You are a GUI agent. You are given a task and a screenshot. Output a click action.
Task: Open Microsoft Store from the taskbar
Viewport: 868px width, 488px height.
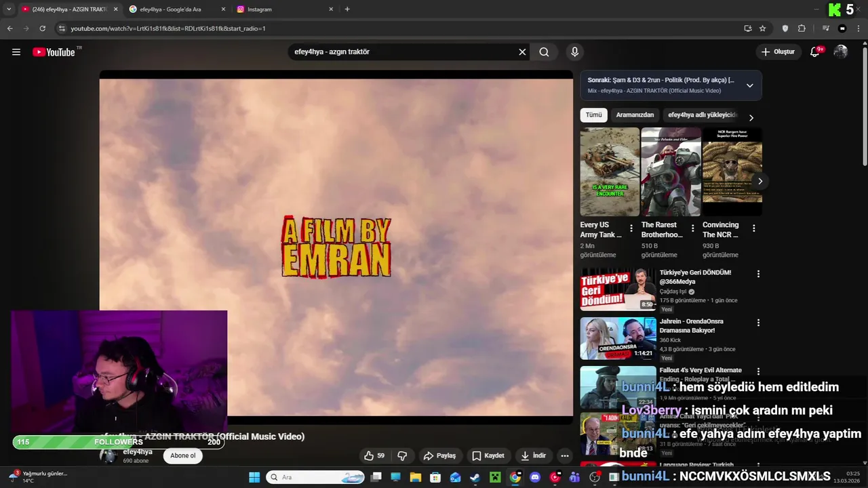pos(435,477)
